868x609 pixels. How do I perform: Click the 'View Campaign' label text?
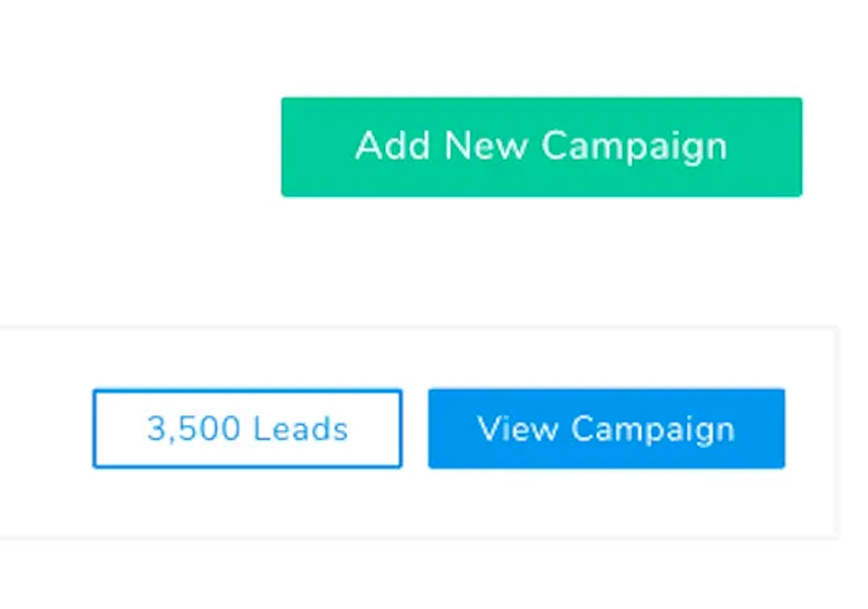606,428
